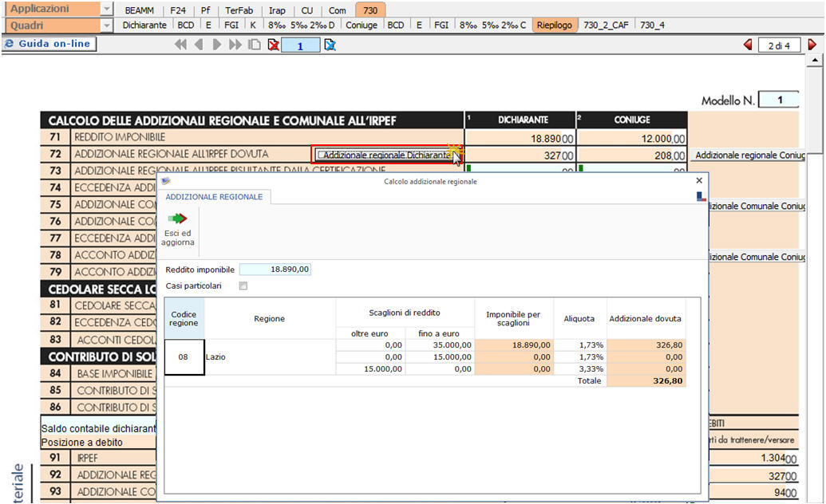
Task: Click the Scaglioni di reddito column header
Action: [405, 313]
